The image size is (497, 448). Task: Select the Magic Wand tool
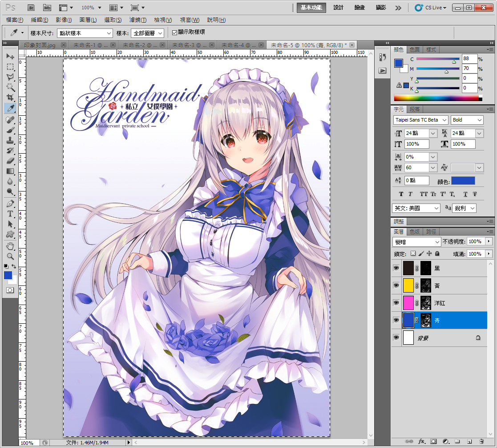point(10,87)
